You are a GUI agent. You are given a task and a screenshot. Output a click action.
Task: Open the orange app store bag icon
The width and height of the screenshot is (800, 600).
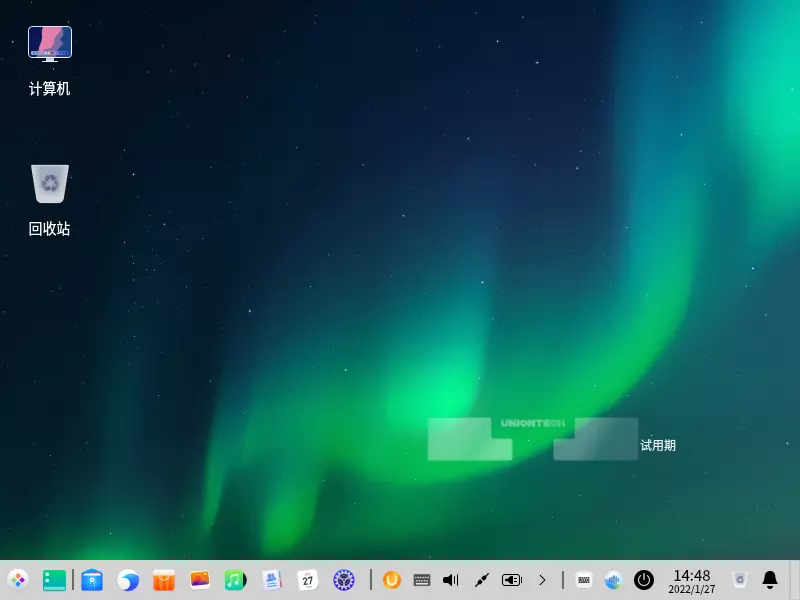tap(164, 580)
